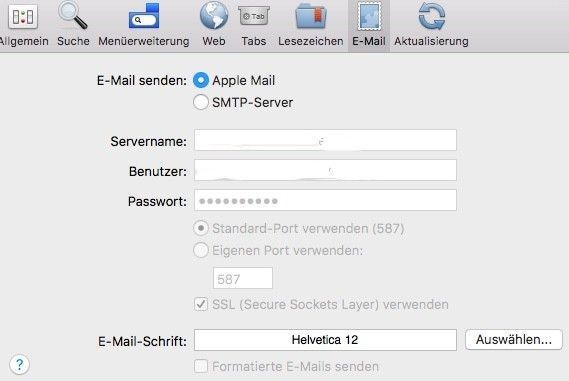
Task: Focus the Servername text field
Action: [325, 140]
